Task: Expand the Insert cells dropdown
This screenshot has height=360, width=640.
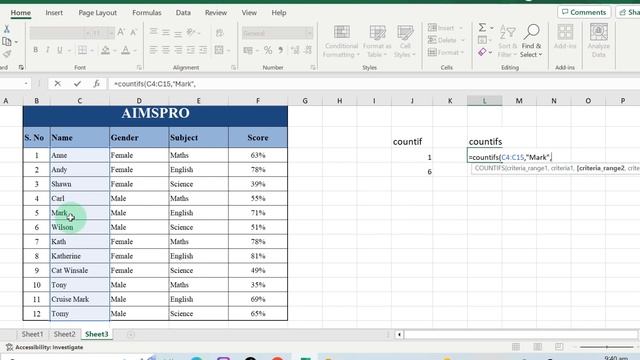Action: [x=461, y=28]
